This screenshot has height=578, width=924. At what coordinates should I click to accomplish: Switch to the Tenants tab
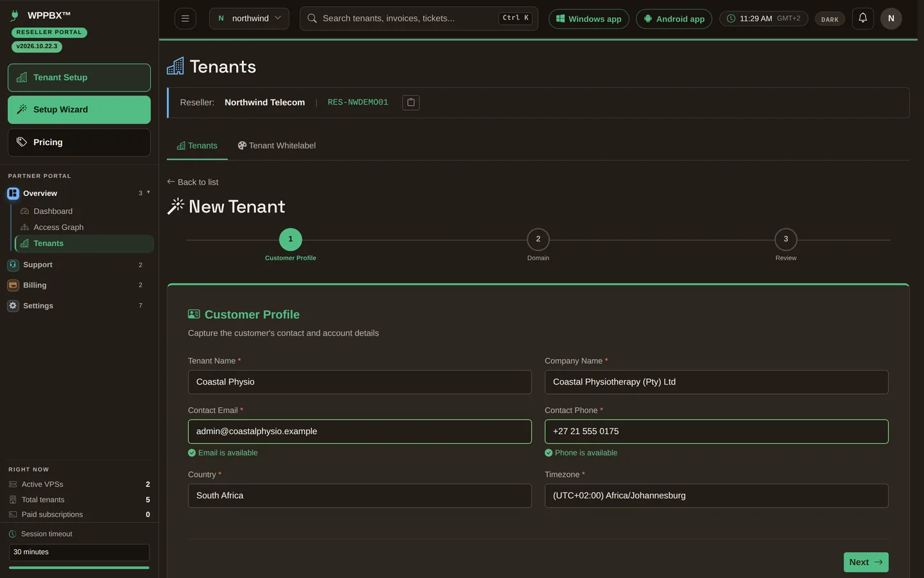click(x=197, y=146)
